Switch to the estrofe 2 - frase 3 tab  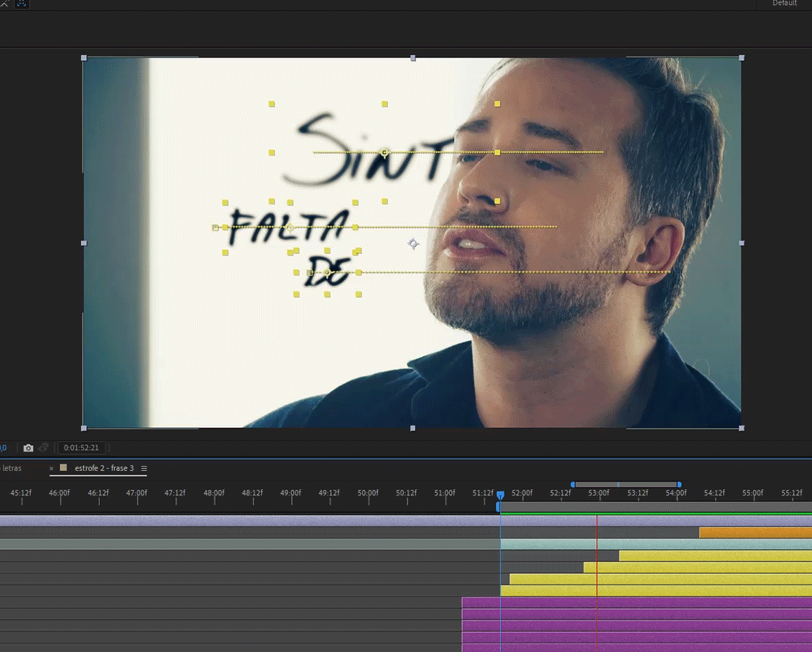(104, 468)
